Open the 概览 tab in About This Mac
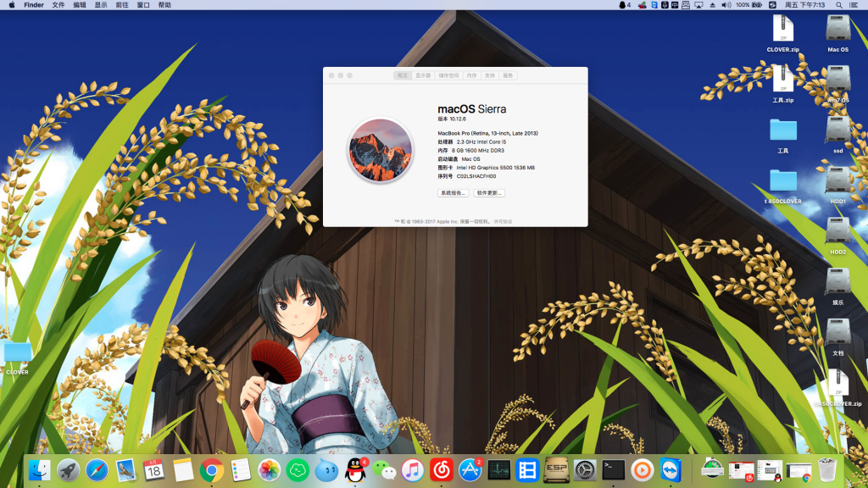The width and height of the screenshot is (868, 488). [403, 75]
